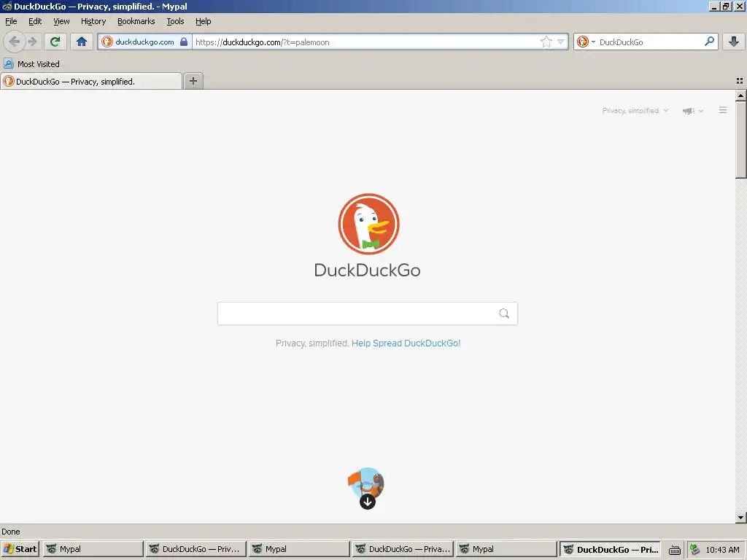This screenshot has height=560, width=747.
Task: Open the Most Visited bookmarks folder
Action: click(x=32, y=64)
